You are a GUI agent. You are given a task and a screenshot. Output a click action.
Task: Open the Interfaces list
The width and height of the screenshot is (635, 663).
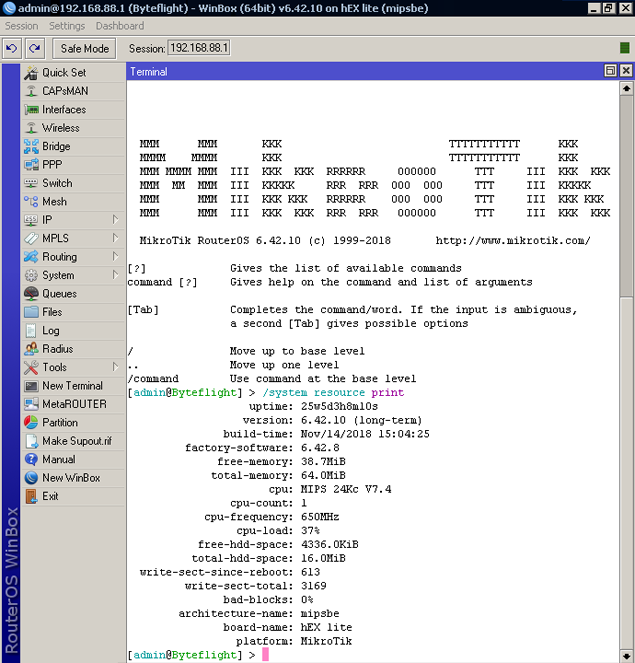tap(73, 110)
